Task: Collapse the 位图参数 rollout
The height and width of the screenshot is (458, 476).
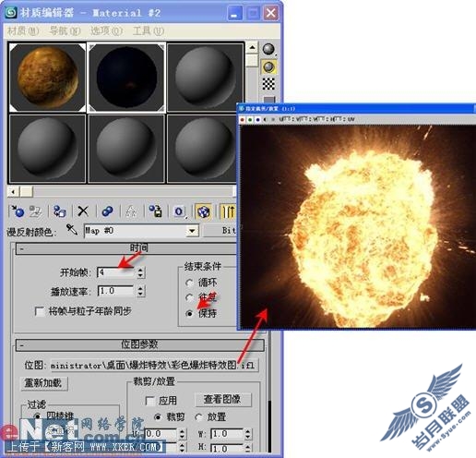Action: tap(140, 345)
